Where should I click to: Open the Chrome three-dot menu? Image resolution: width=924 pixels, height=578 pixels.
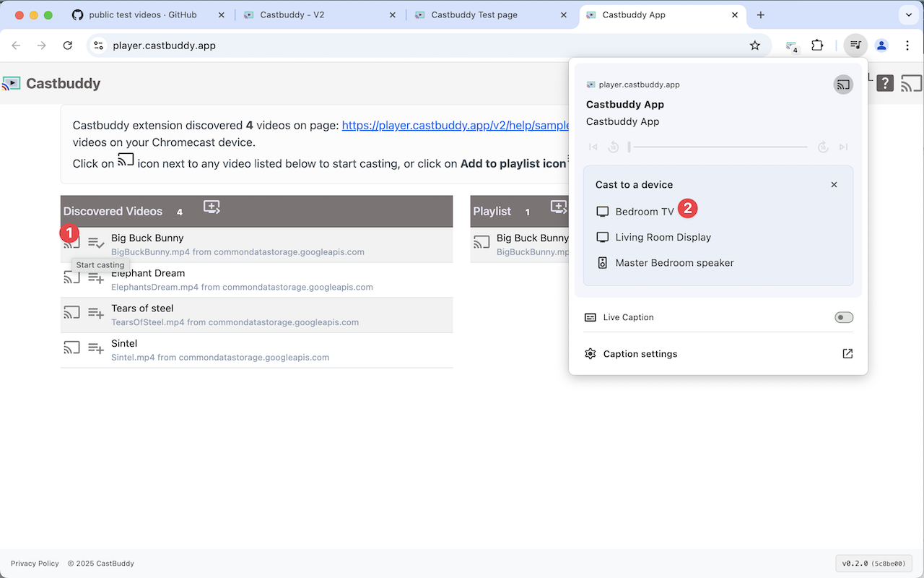coord(907,46)
